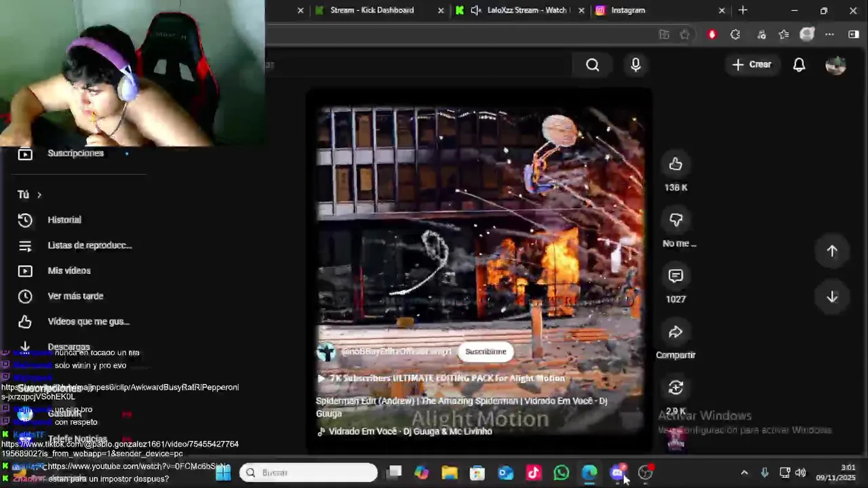Open ULTIMATE EDITING PACK linked video
868x488 pixels.
click(x=441, y=378)
